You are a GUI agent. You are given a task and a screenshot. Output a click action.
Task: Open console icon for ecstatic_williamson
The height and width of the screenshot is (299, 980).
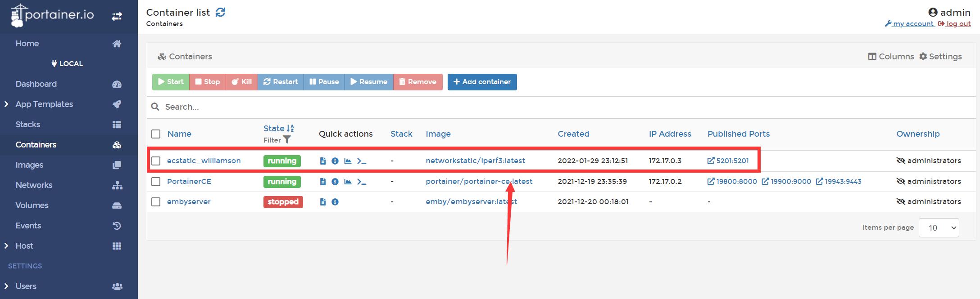[x=362, y=161]
